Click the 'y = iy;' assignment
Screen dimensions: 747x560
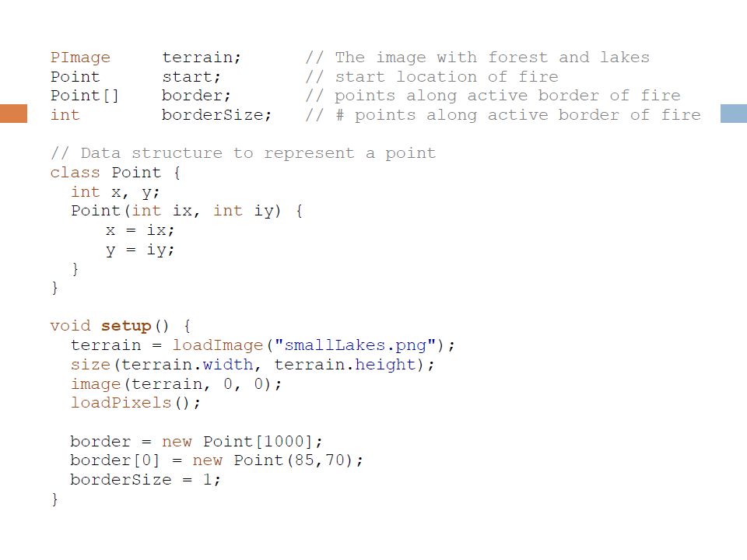coord(141,250)
